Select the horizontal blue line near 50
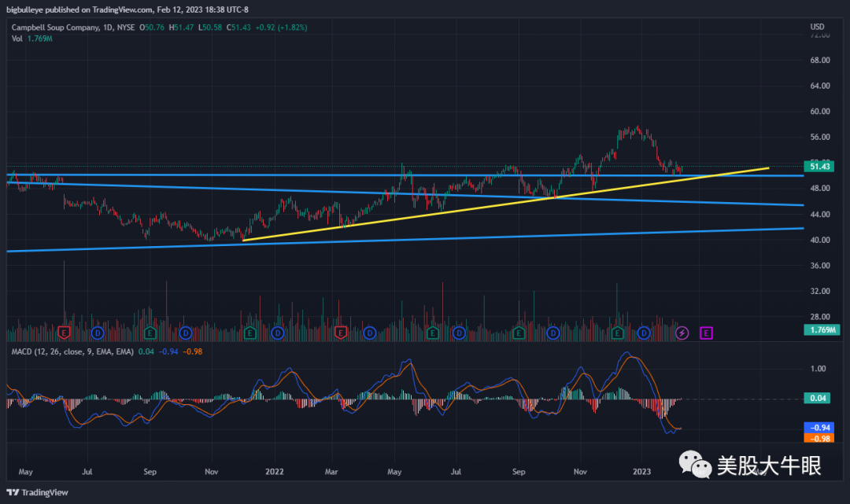 coord(405,175)
